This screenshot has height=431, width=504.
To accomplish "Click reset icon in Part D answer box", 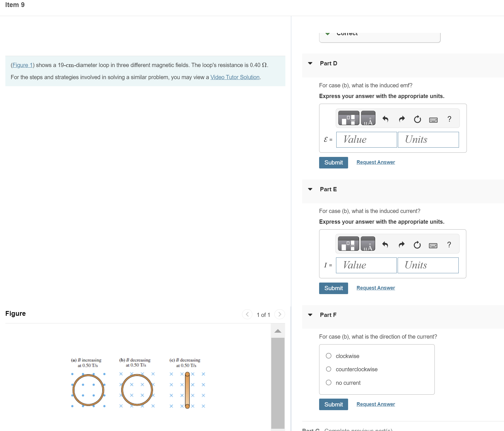I will coord(417,119).
